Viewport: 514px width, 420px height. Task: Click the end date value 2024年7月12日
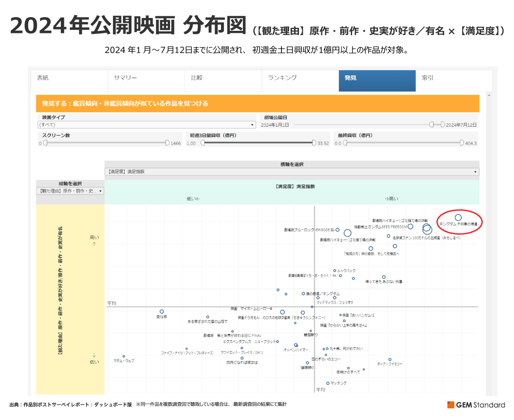pyautogui.click(x=461, y=125)
